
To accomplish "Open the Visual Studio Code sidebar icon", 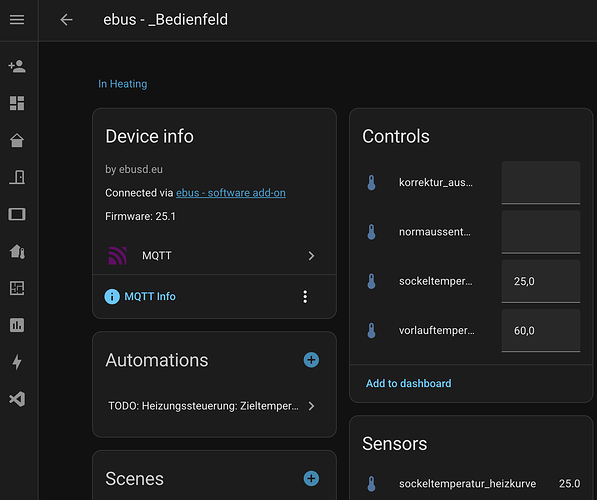I will 17,399.
